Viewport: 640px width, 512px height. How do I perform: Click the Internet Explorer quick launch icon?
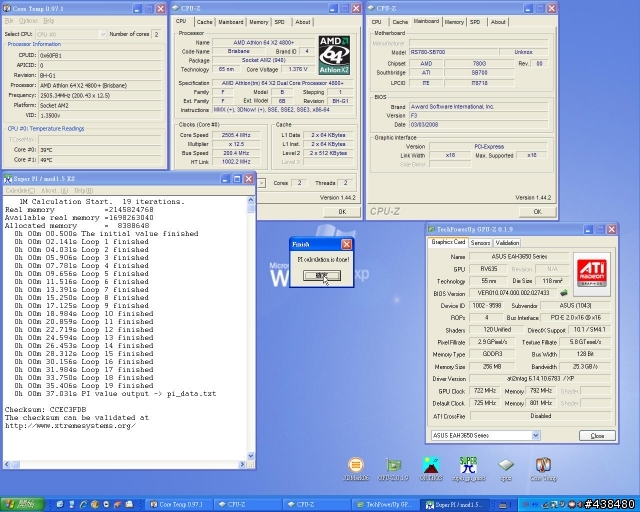click(83, 504)
